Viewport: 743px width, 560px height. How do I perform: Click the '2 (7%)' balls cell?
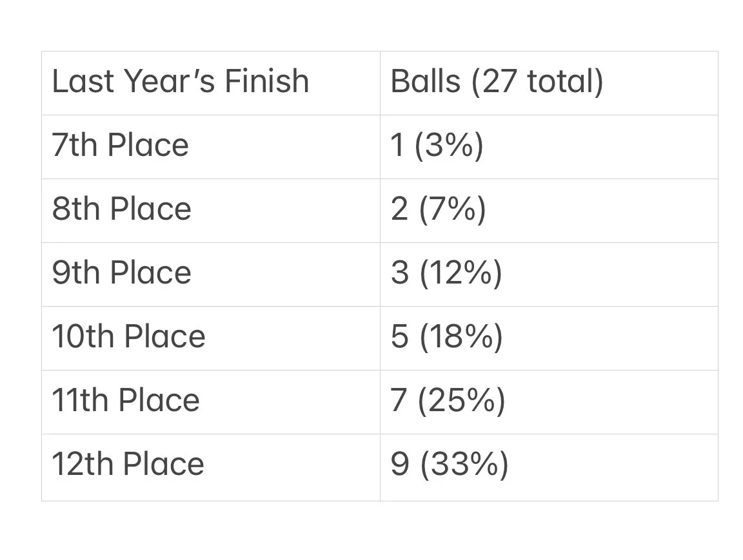coord(438,209)
